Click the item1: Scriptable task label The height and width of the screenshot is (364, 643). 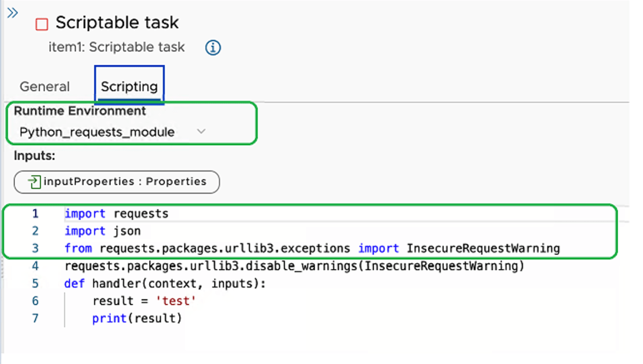pyautogui.click(x=116, y=47)
